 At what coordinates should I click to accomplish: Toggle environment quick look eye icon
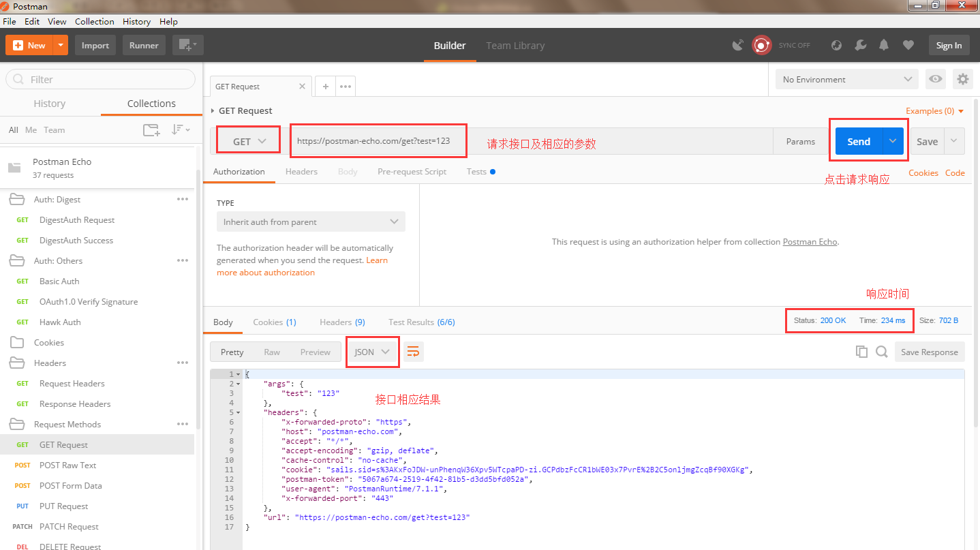936,79
